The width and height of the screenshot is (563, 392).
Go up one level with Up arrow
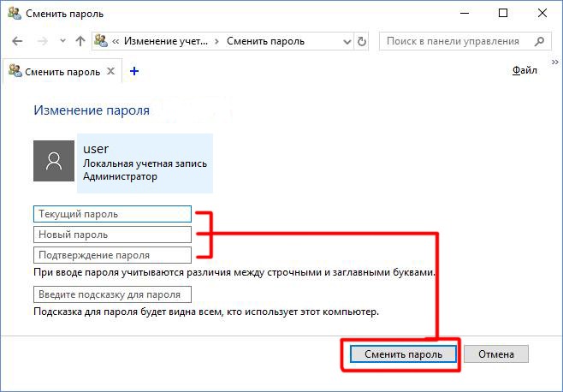(80, 41)
